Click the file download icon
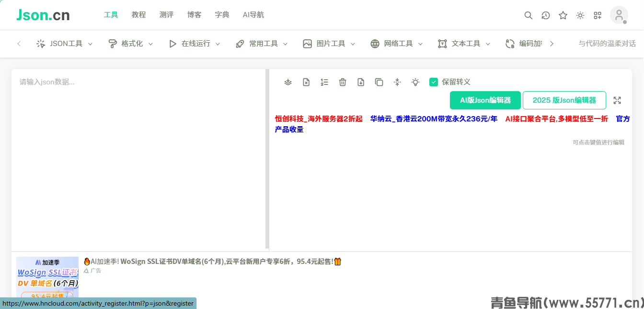The width and height of the screenshot is (644, 309). pos(361,82)
